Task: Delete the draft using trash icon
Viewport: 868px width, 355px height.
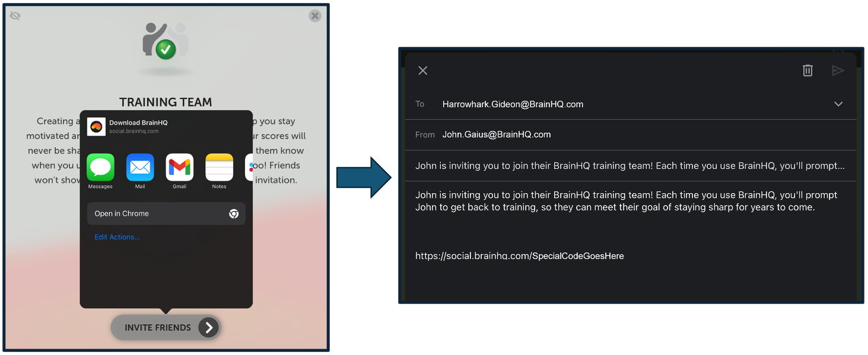Action: tap(807, 71)
